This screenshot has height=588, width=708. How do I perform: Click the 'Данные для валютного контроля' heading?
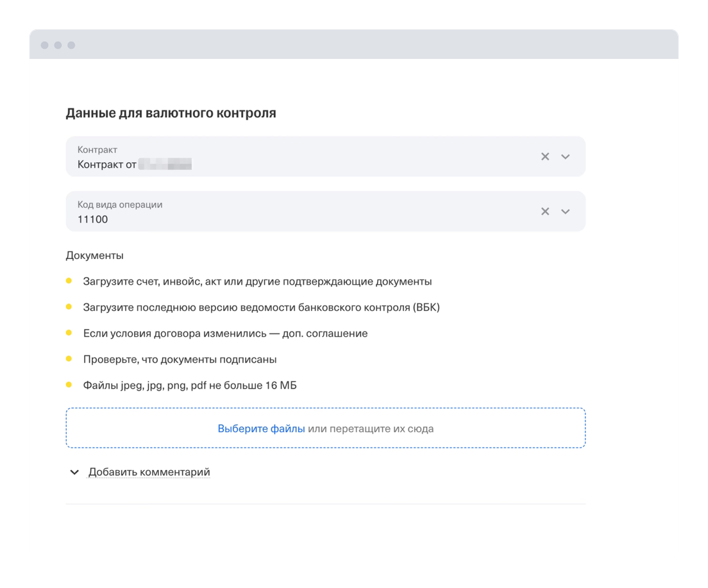(171, 113)
